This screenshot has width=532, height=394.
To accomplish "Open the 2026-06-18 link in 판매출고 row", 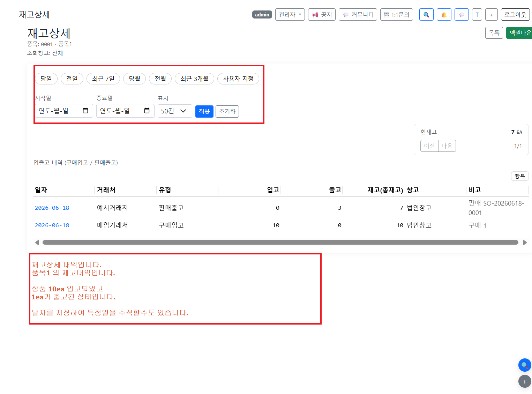I will click(52, 208).
